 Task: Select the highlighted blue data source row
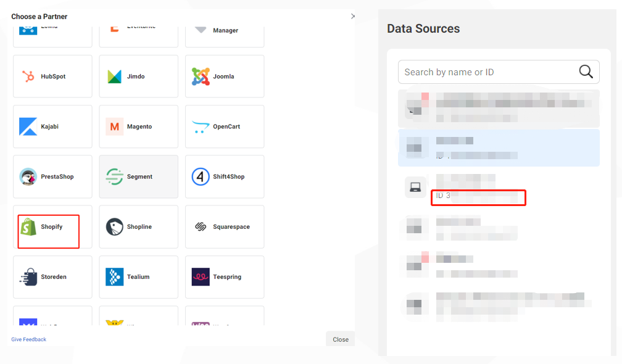[499, 147]
